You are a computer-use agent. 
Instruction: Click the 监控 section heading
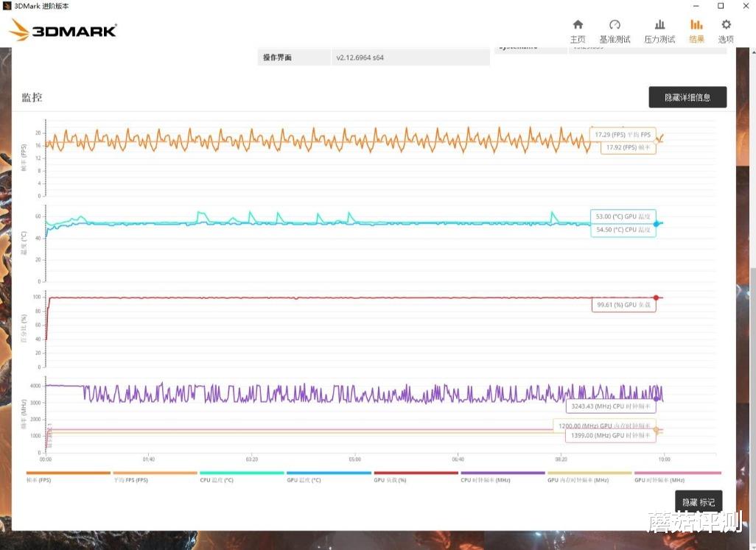pyautogui.click(x=32, y=97)
